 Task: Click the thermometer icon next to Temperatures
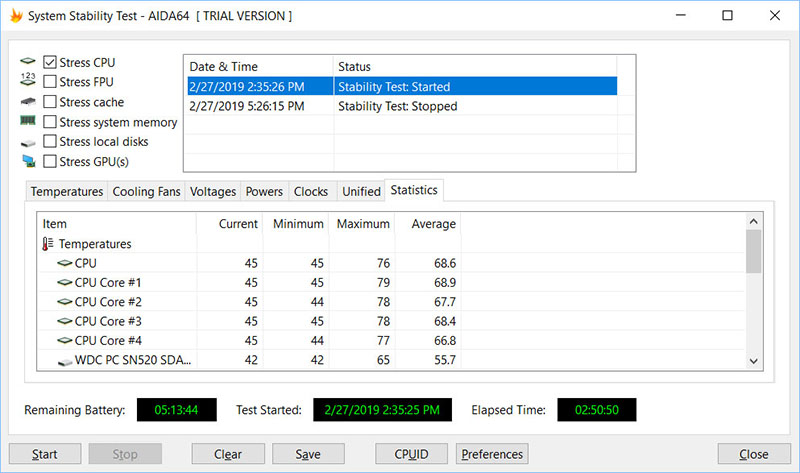tap(47, 244)
